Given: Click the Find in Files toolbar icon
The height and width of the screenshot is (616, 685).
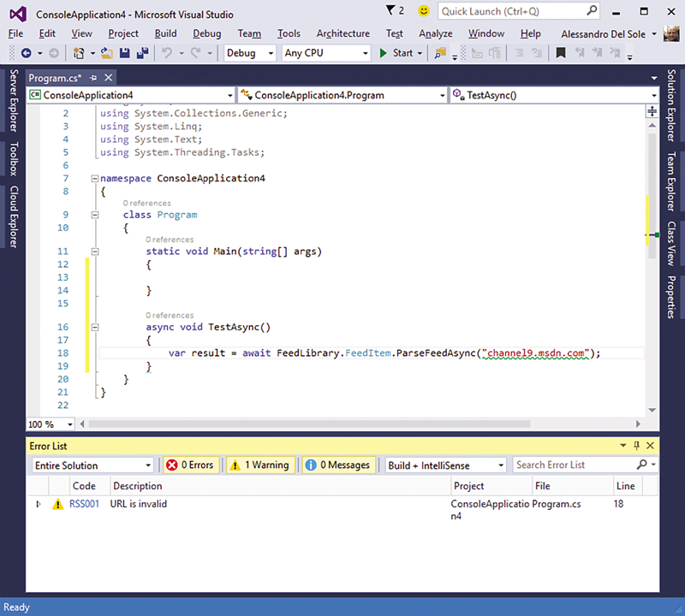Looking at the screenshot, I should 440,53.
